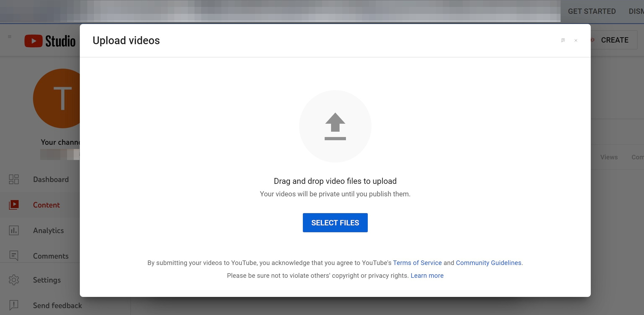Click GET STARTED in the top banner
644x315 pixels.
pyautogui.click(x=592, y=11)
